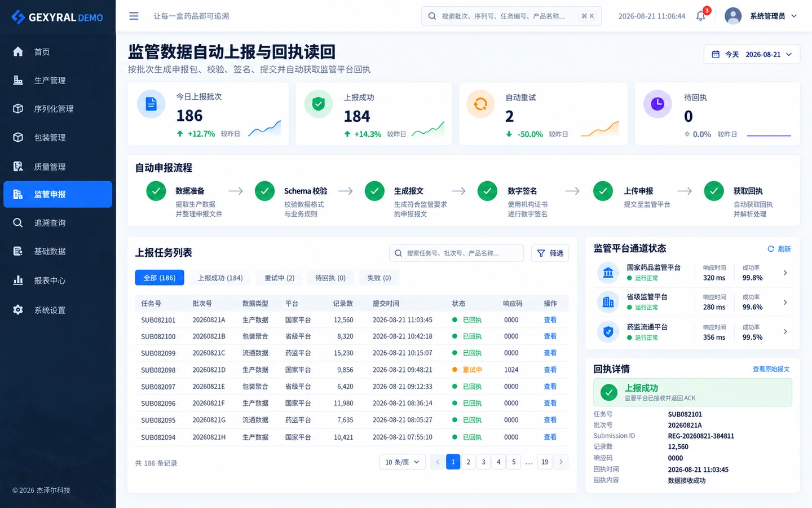
Task: Click the task list search field
Action: (456, 253)
